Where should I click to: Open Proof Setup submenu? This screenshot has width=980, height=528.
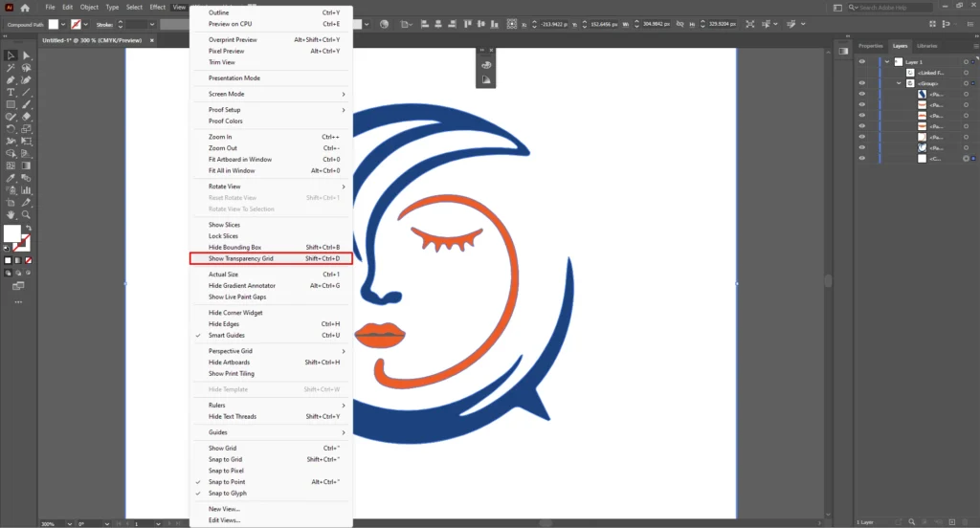point(271,110)
